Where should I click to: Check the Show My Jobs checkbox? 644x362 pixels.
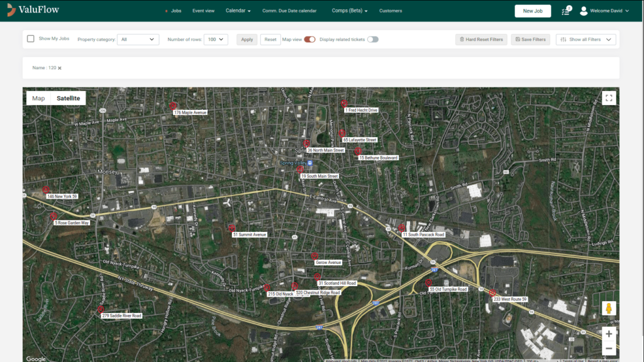click(x=31, y=39)
